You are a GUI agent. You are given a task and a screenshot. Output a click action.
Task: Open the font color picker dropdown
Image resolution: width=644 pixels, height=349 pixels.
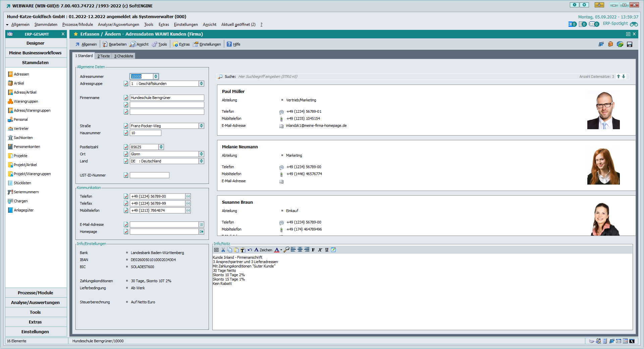[281, 250]
